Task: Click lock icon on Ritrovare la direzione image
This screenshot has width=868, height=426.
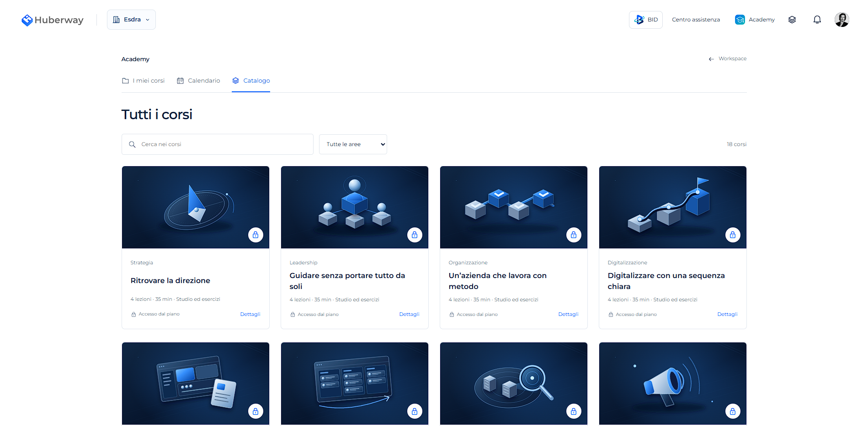Action: (256, 235)
